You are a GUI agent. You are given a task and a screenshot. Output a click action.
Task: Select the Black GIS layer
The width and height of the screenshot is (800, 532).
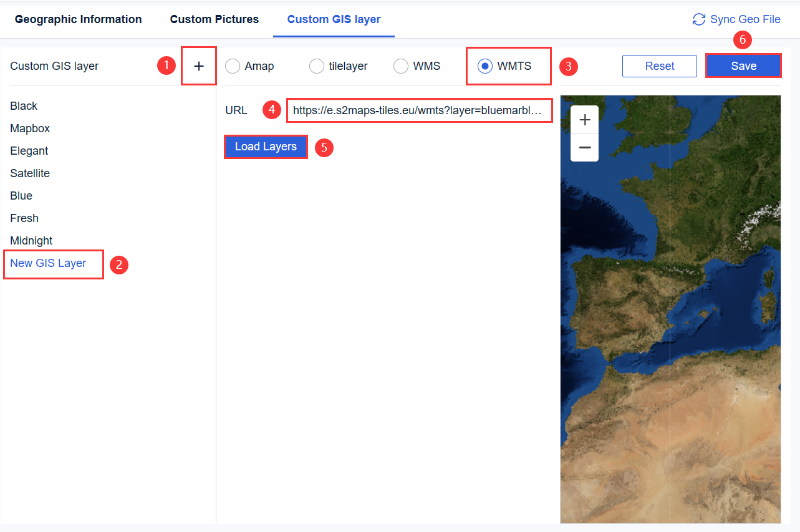point(24,105)
